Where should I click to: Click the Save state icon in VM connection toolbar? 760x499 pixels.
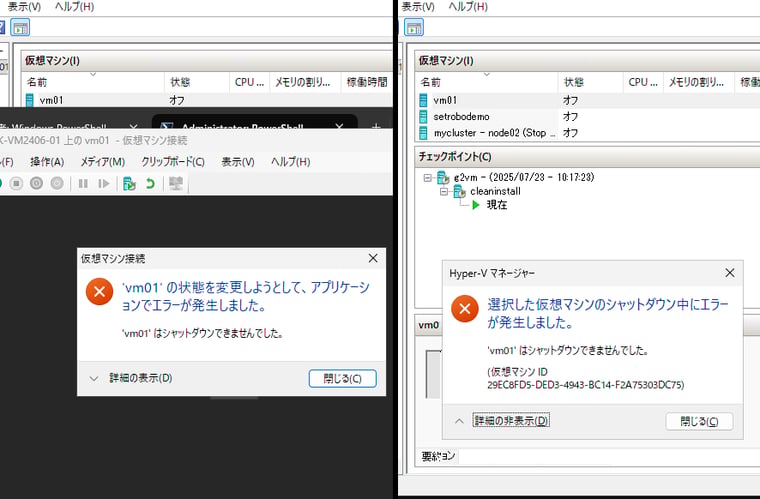[x=57, y=184]
